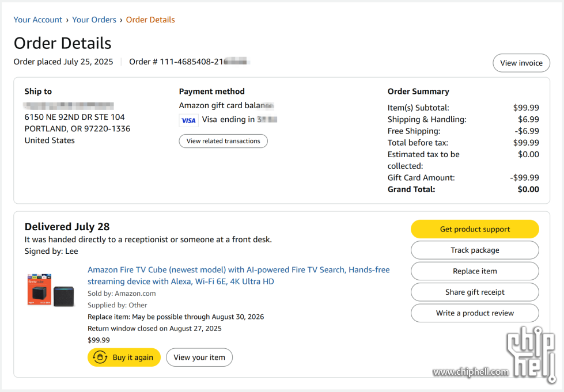Select Replace item button
Screen dimensions: 564x392
[475, 271]
